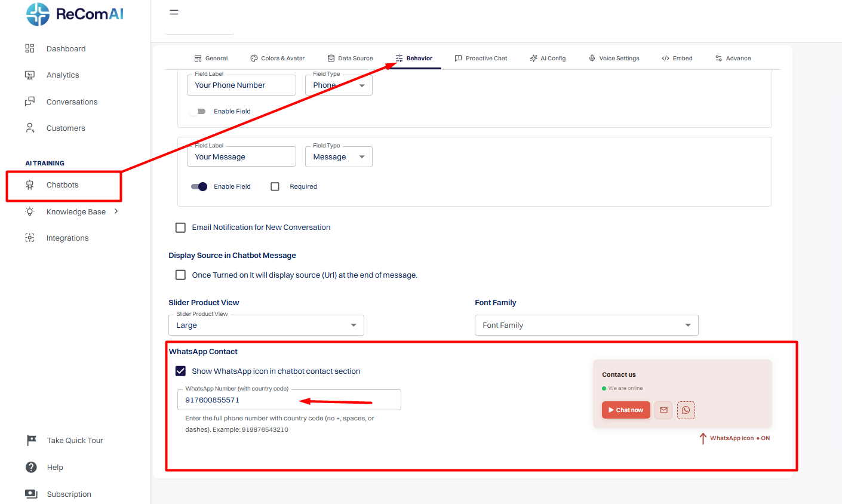
Task: Click the email icon in Contact us preview
Action: (x=663, y=410)
